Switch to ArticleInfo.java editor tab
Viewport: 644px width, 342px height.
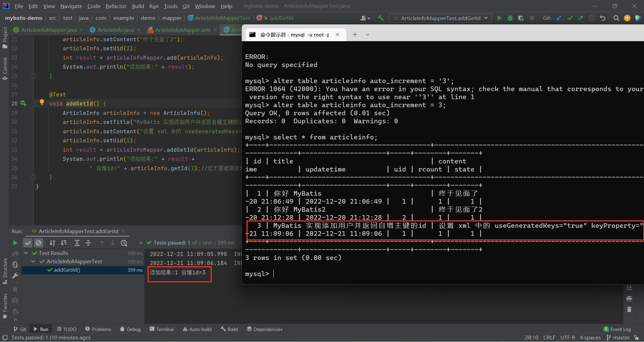coord(115,30)
